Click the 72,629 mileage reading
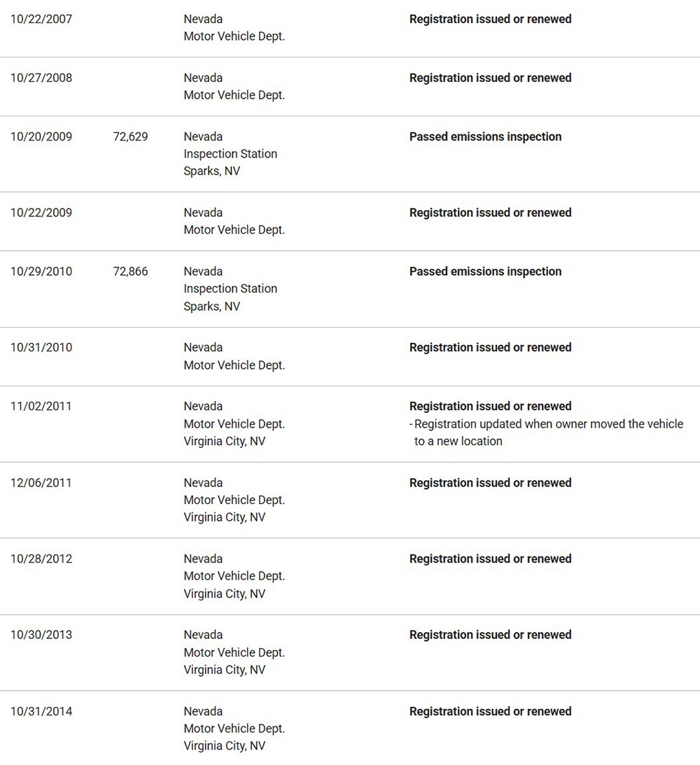700x765 pixels. point(130,136)
